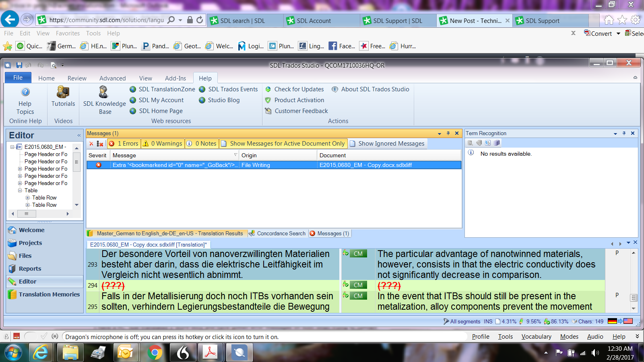Open the Studio Blog link

coord(219,100)
